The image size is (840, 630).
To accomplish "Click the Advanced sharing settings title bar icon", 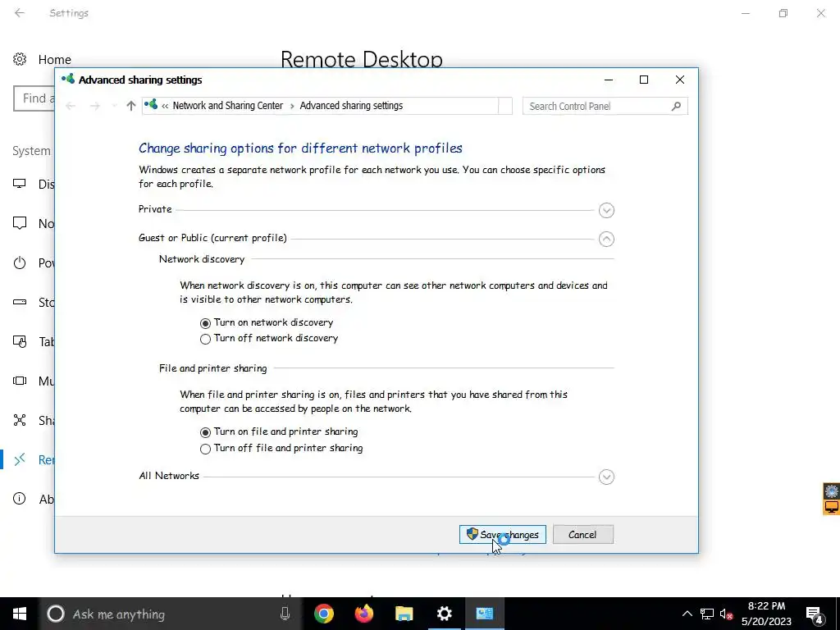I will click(68, 80).
